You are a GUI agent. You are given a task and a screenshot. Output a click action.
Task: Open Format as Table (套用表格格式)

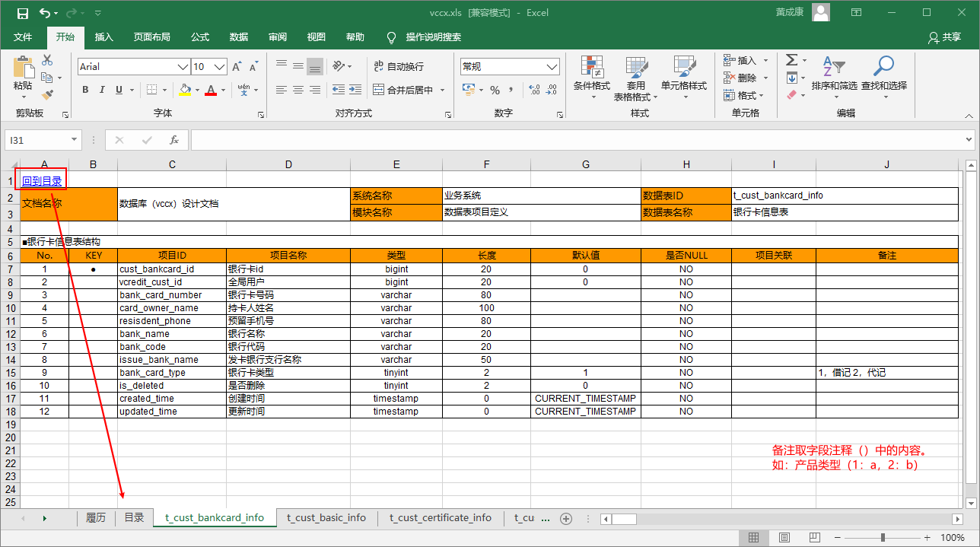[x=636, y=78]
